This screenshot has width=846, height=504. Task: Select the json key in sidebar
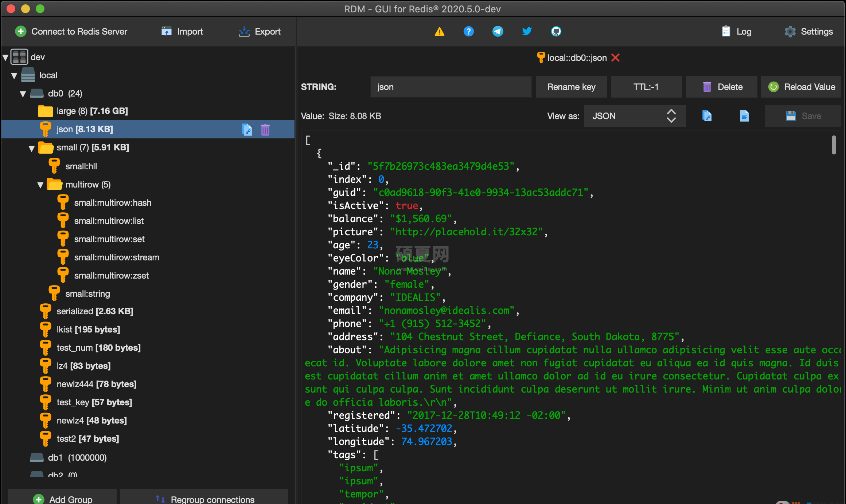tap(85, 129)
